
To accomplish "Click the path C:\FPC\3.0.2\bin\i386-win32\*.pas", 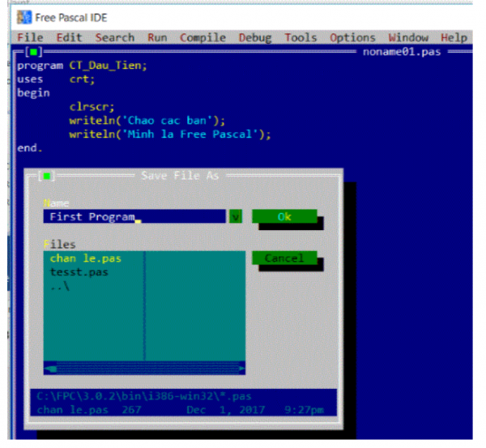I will pos(144,396).
